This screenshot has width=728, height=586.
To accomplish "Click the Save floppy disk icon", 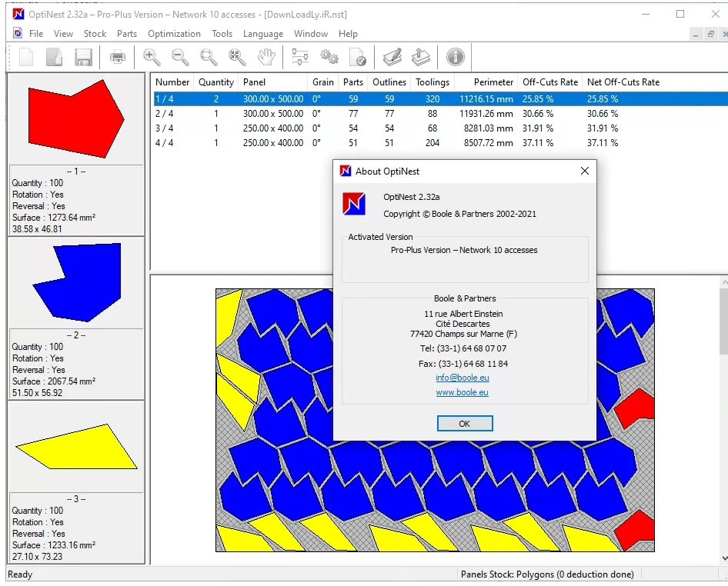I will pos(83,57).
